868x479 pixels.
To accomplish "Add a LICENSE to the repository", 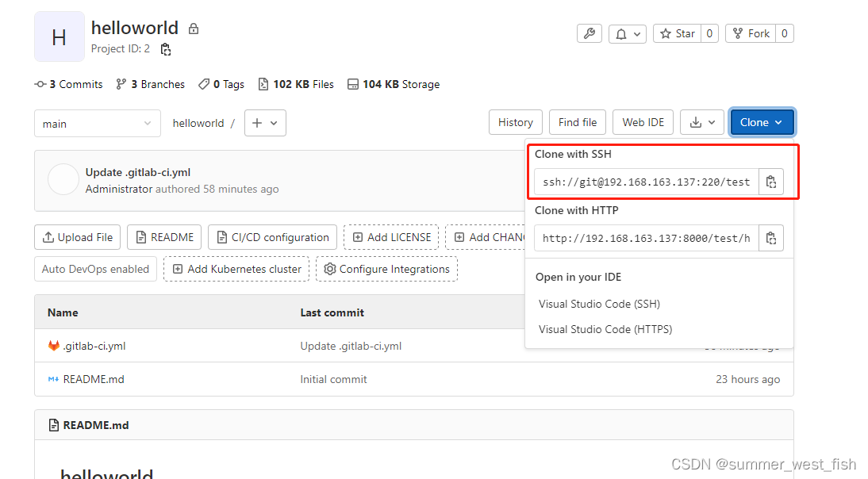I will 390,236.
